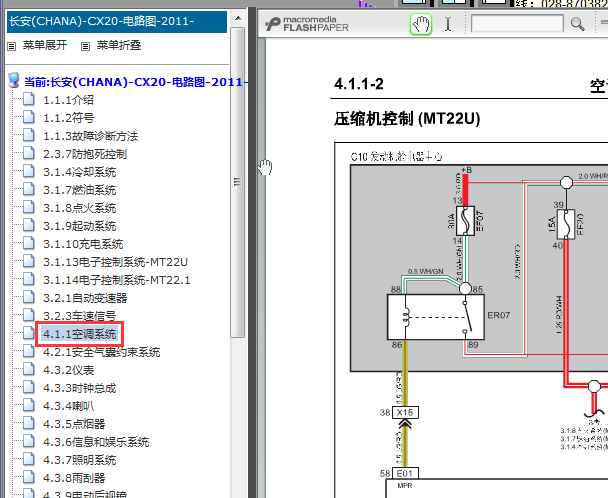Select the FlashPaper hand pan tool

[421, 24]
